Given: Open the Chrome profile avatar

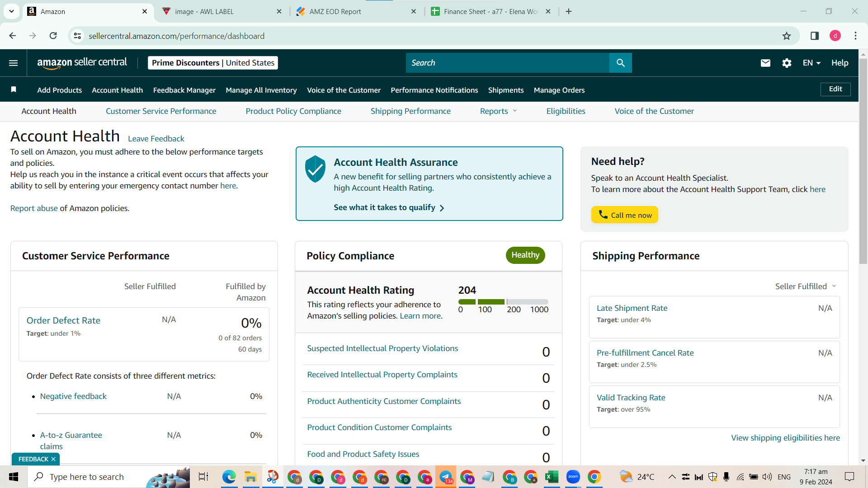Looking at the screenshot, I should (835, 36).
